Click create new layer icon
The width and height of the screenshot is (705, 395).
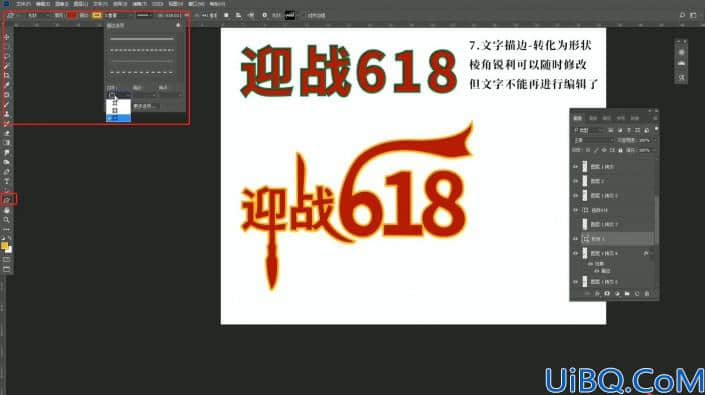[637, 294]
